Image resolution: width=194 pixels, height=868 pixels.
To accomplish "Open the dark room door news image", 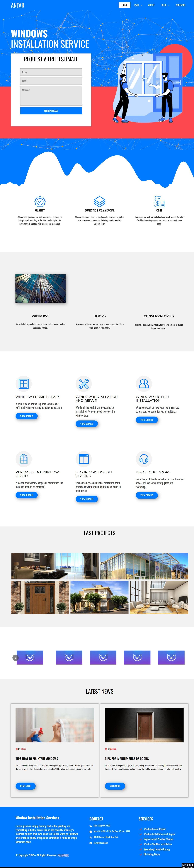I will [144, 725].
